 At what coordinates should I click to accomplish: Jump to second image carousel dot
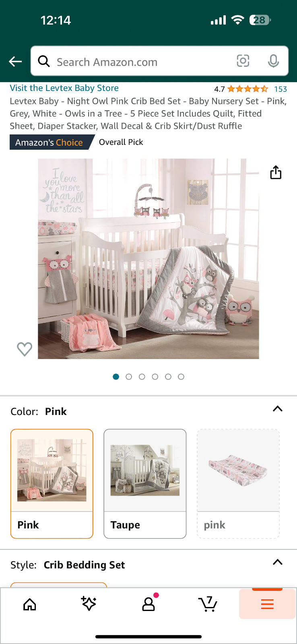tap(129, 377)
